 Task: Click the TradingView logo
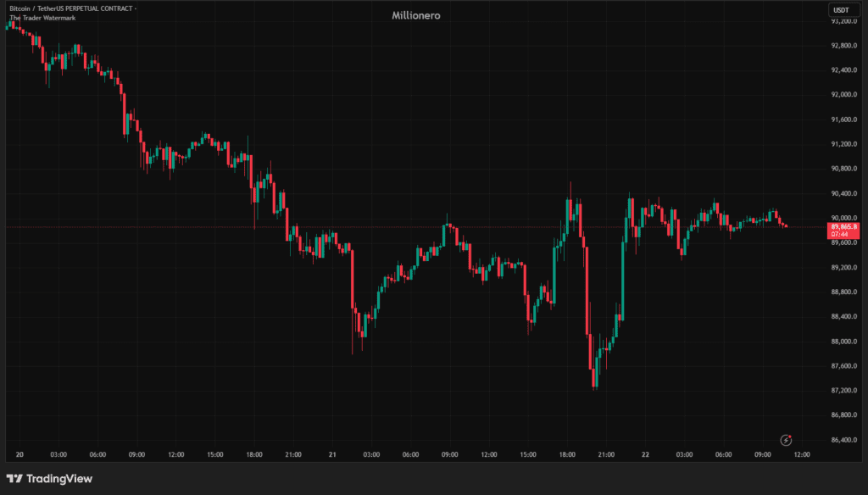pos(49,479)
